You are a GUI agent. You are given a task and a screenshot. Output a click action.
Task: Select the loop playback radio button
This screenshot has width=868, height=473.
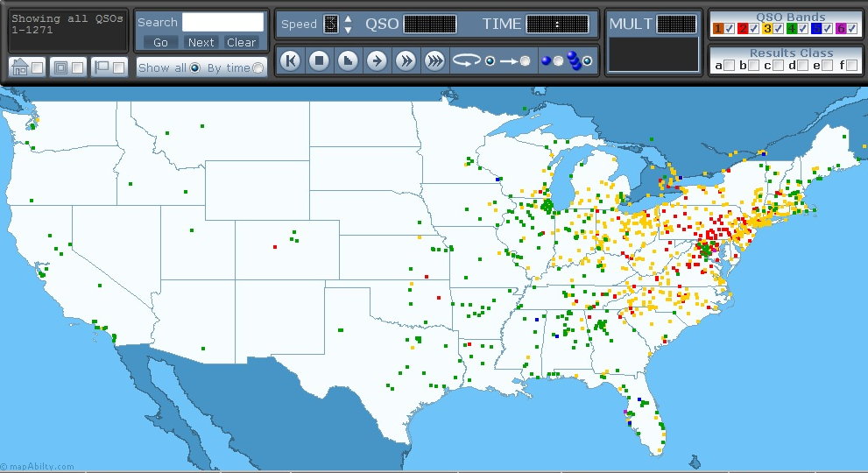[490, 61]
